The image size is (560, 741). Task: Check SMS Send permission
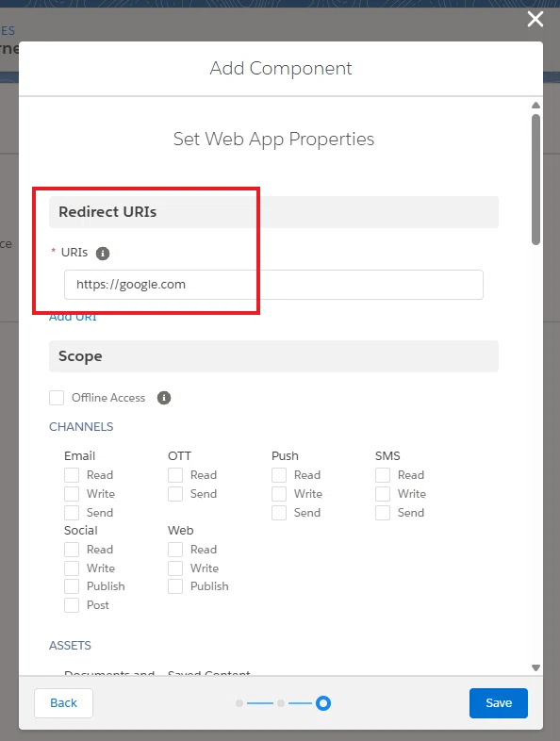383,513
